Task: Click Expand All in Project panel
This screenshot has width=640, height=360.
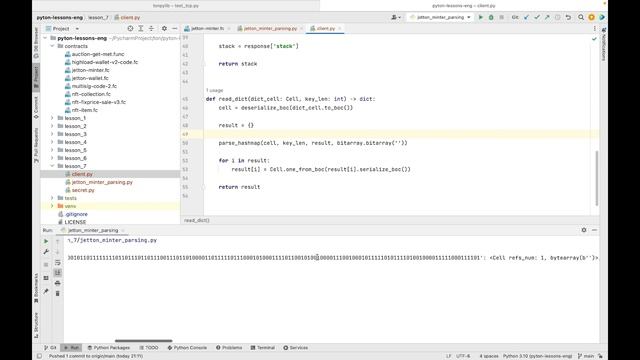Action: point(141,29)
